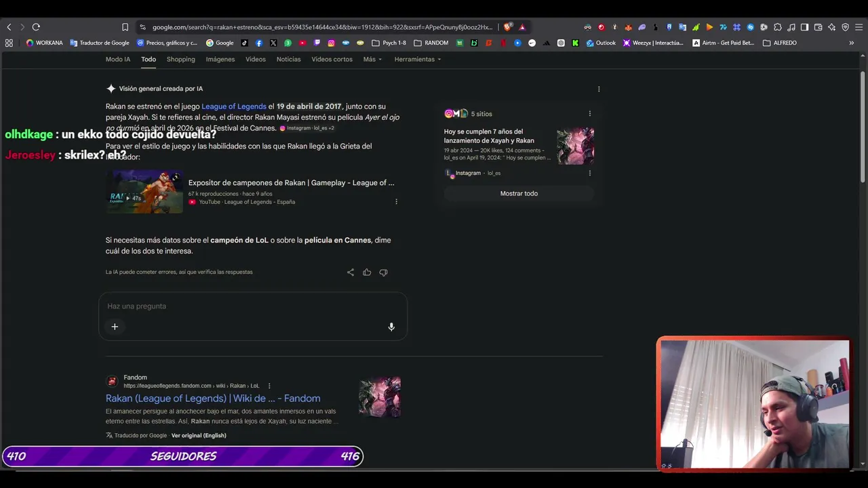Open options menu for the YouTube video result

(x=397, y=201)
